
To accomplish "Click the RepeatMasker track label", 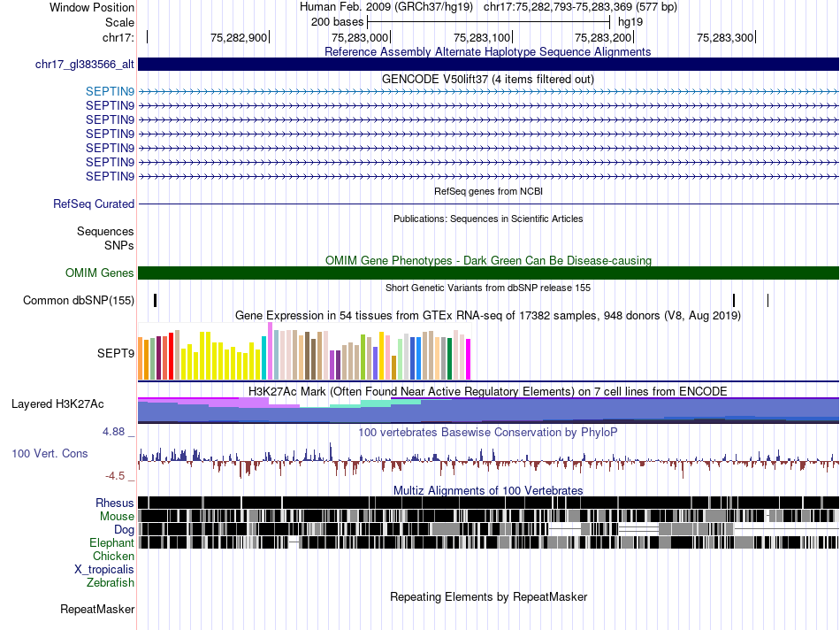I will click(97, 610).
